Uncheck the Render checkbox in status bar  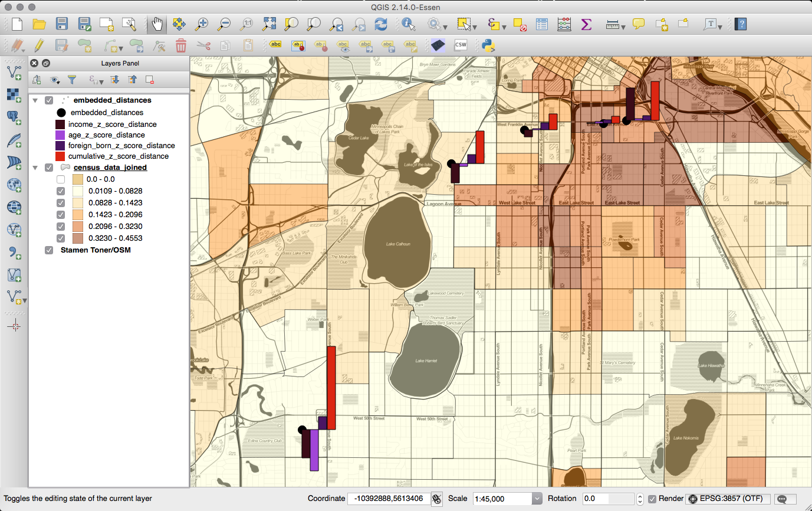click(x=652, y=499)
